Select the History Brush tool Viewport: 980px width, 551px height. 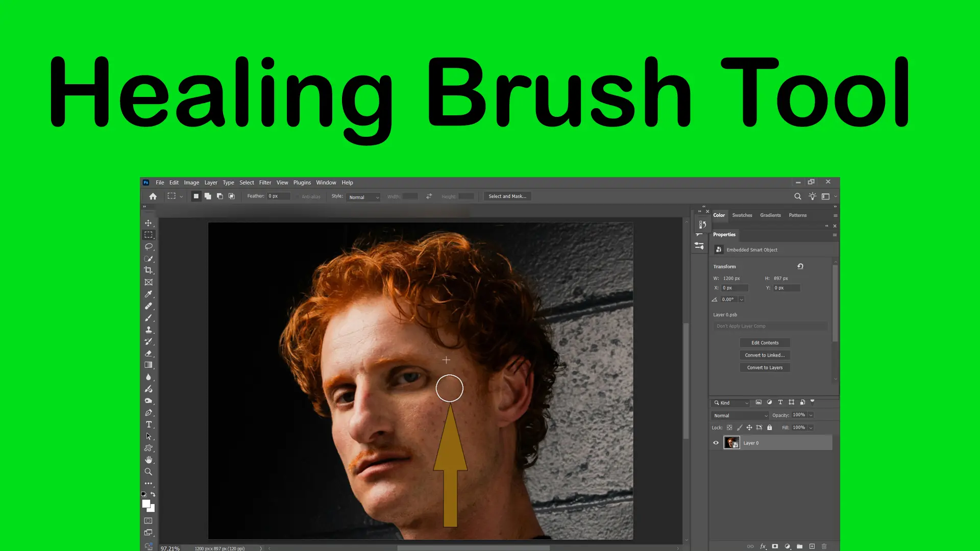point(149,342)
